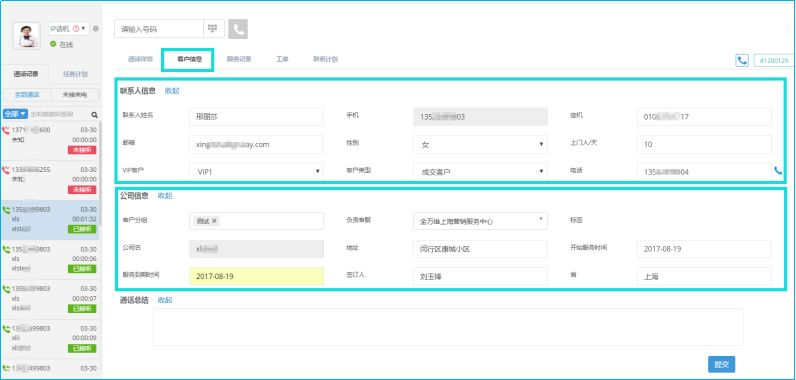Click the agent avatar photo
The image size is (796, 380).
coord(26,36)
